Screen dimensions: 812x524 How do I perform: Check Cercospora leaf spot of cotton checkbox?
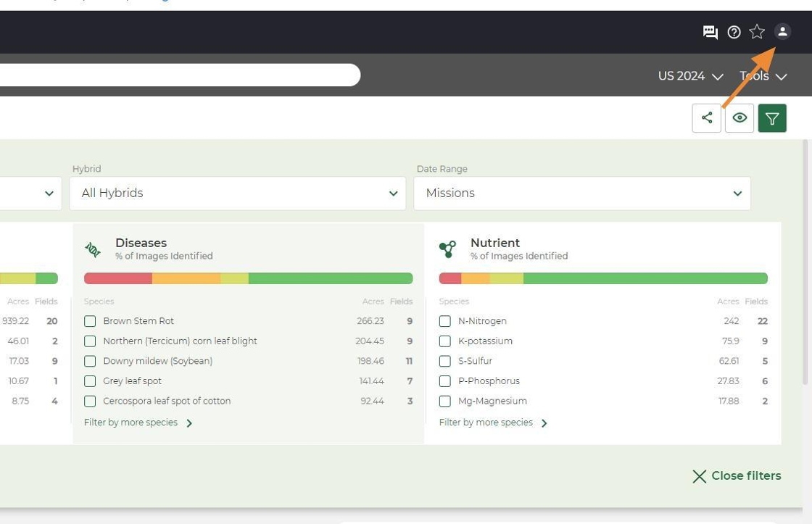(90, 401)
